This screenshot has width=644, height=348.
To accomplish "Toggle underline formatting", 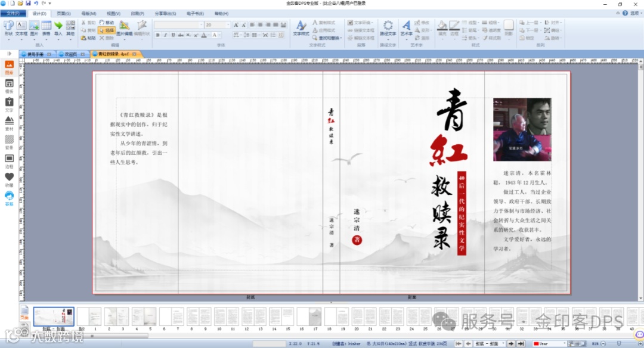I will point(173,35).
